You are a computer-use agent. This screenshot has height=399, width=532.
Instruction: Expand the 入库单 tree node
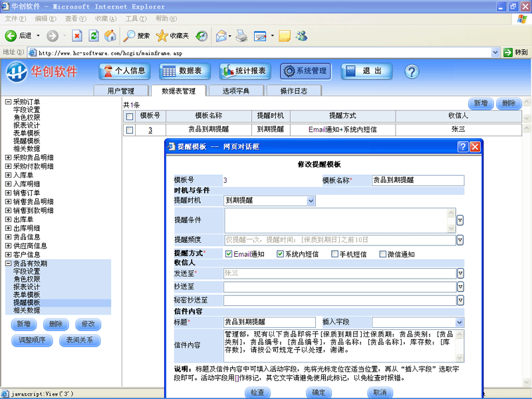pos(8,175)
